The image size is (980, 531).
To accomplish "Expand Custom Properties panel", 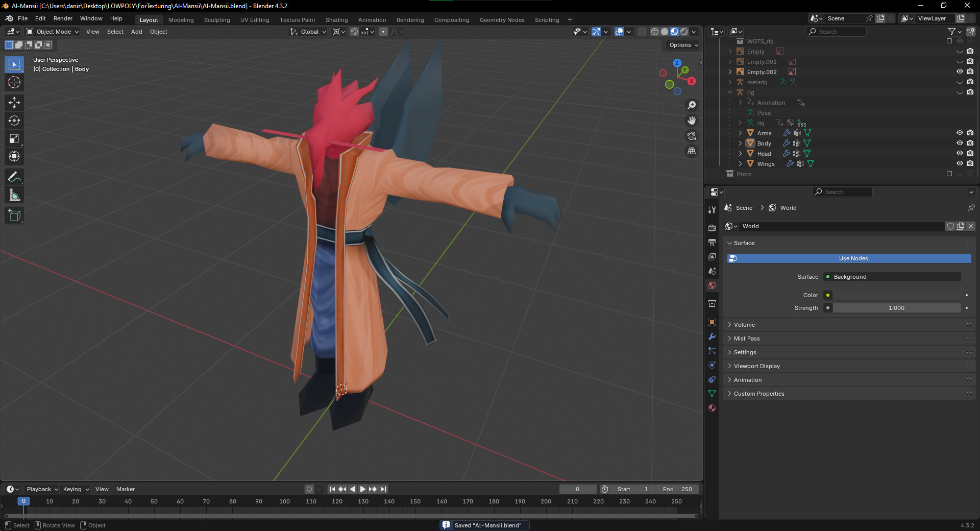I will pyautogui.click(x=848, y=394).
